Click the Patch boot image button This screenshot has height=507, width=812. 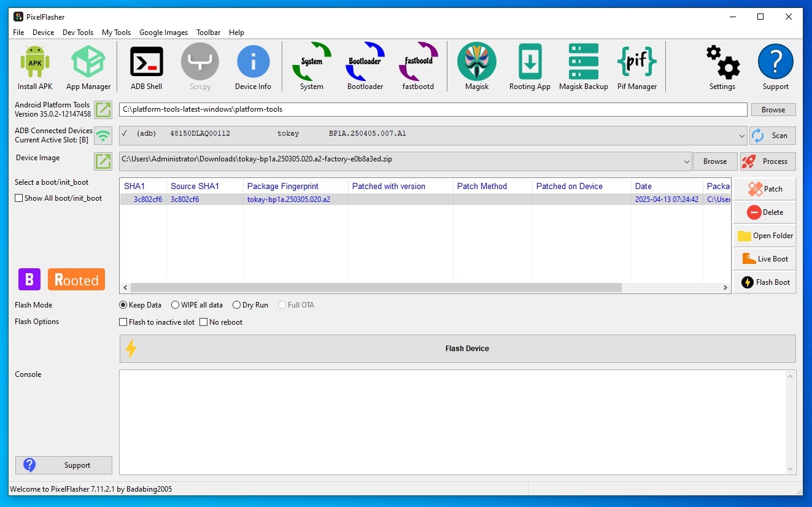(x=764, y=189)
